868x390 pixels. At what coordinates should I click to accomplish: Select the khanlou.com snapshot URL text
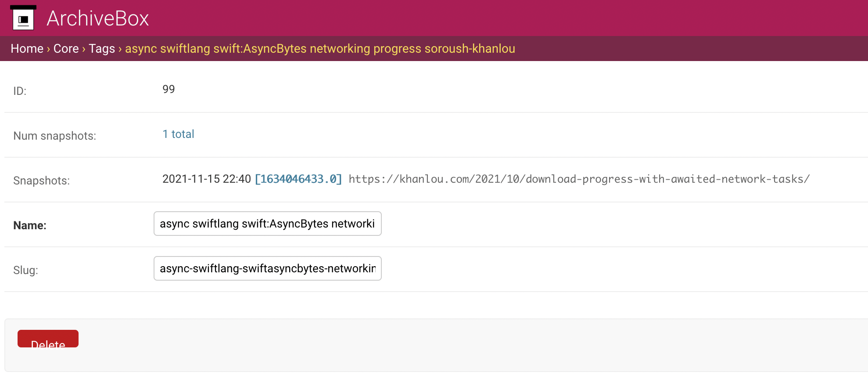(x=579, y=179)
